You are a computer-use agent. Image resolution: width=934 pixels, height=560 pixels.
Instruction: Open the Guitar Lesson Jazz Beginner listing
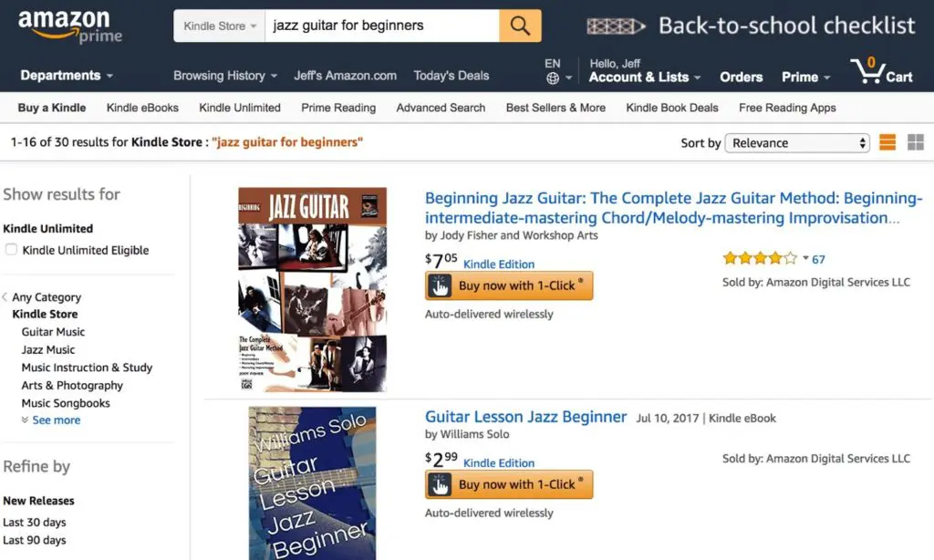[525, 417]
